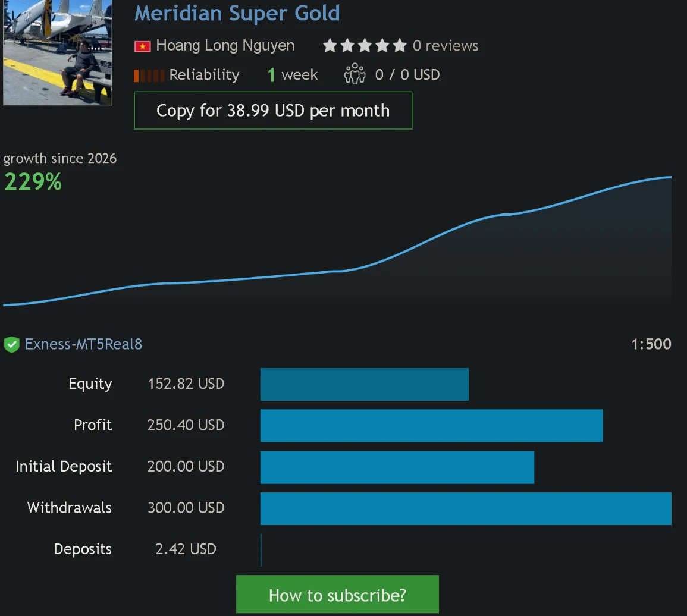This screenshot has width=687, height=616.
Task: Open the Exness-MT5Real8 server link
Action: pos(83,344)
